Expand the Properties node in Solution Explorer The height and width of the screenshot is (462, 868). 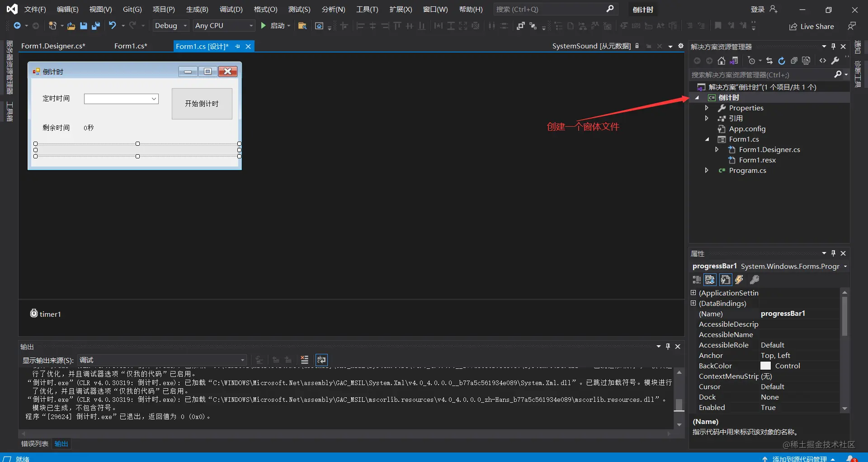click(707, 108)
